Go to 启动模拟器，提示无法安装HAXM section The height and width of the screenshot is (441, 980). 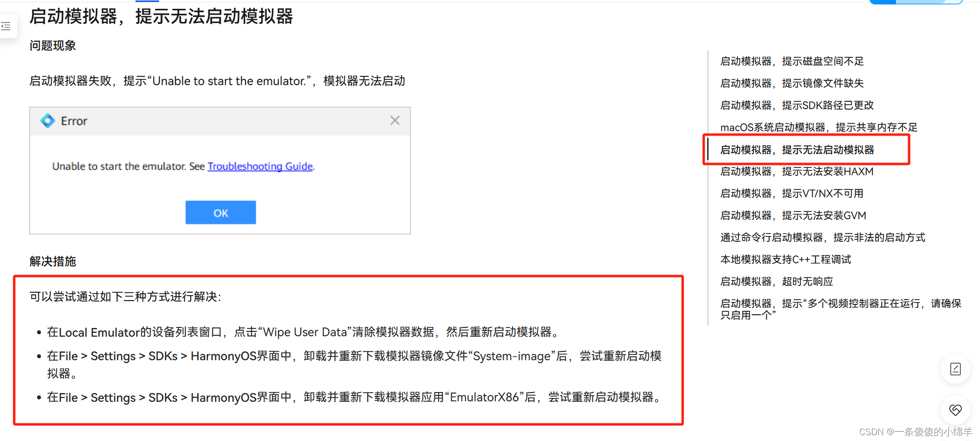797,171
